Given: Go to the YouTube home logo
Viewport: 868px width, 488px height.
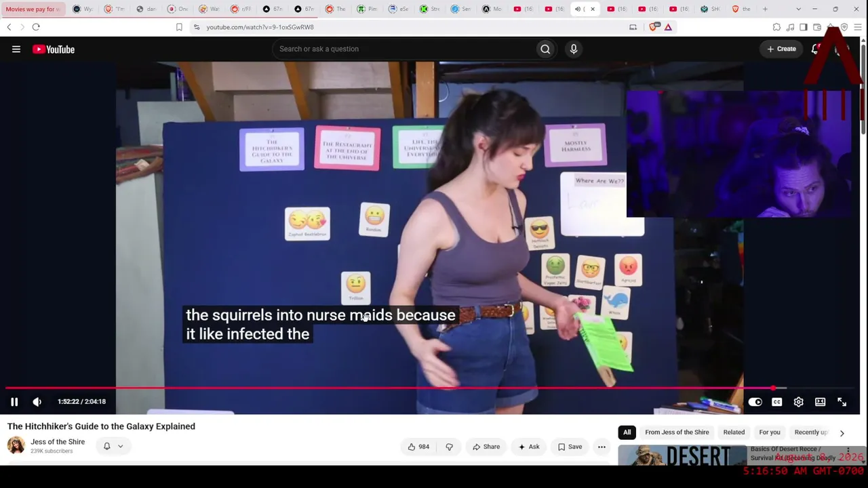Looking at the screenshot, I should (x=54, y=49).
